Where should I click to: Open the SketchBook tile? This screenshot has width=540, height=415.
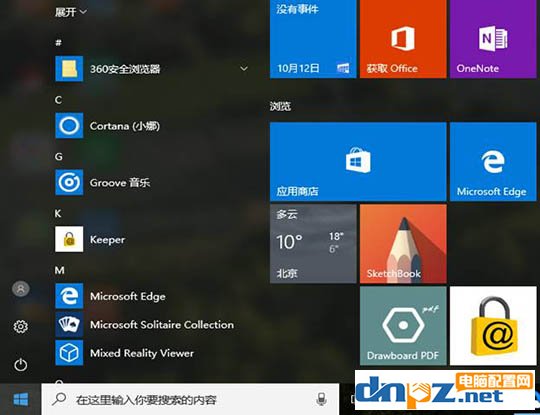coord(403,244)
